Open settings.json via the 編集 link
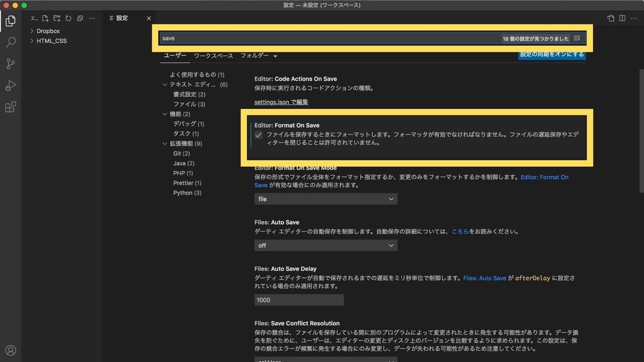The height and width of the screenshot is (362, 644). click(281, 102)
